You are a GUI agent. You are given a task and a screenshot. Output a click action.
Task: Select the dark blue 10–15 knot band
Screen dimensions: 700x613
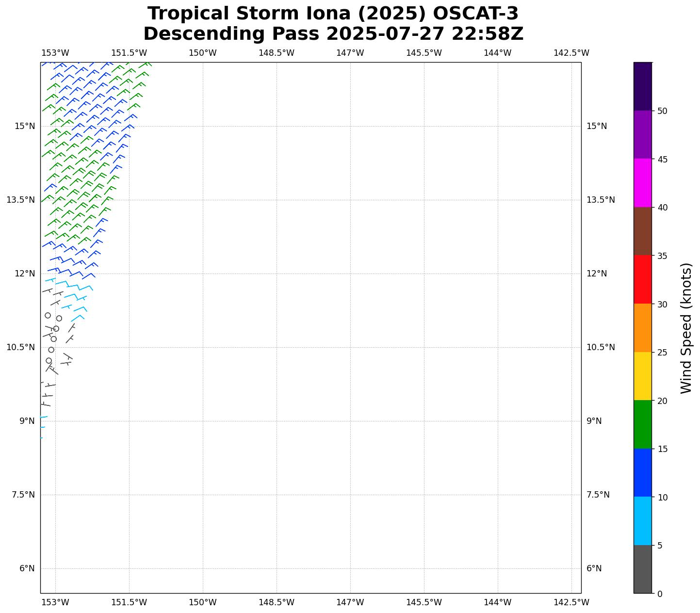[x=642, y=472]
